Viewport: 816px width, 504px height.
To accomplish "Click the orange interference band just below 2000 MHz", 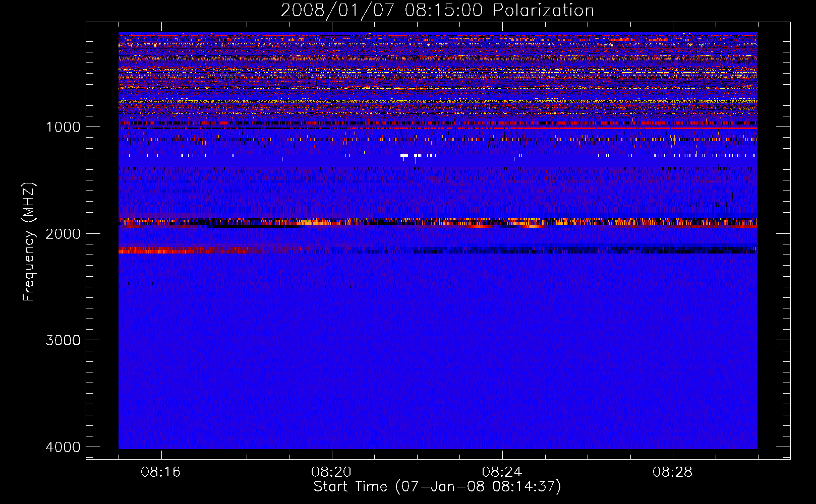I will pos(438,222).
